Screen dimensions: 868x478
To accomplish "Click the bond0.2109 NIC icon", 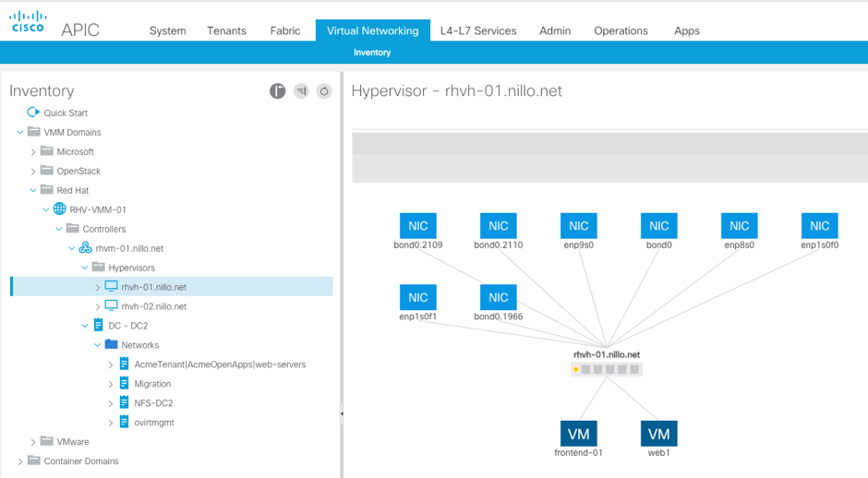I will pos(417,226).
